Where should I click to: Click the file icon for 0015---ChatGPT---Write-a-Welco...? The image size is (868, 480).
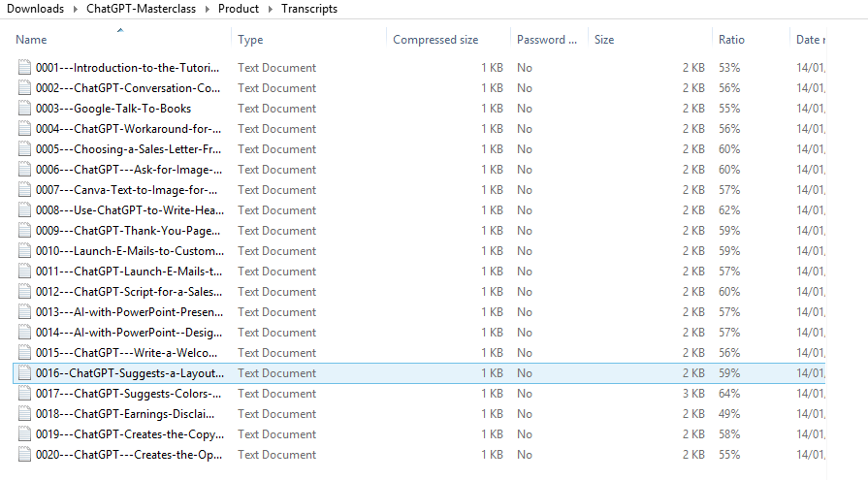coord(24,353)
